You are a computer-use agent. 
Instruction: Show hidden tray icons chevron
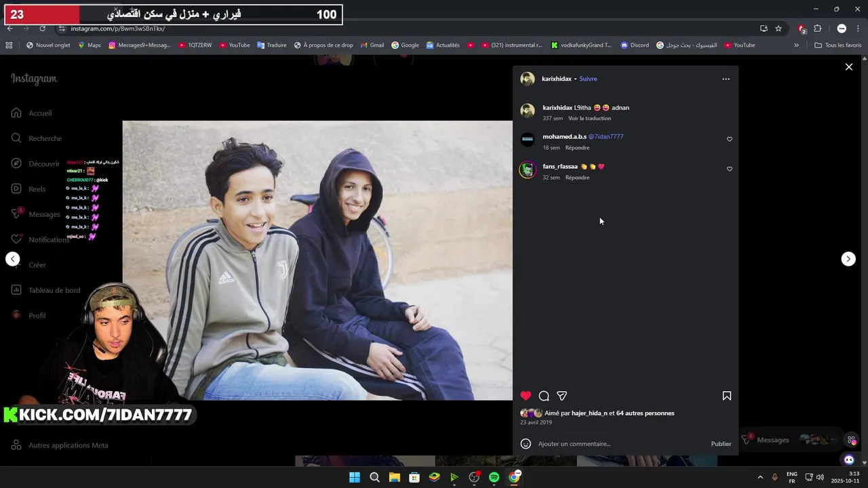click(x=759, y=477)
